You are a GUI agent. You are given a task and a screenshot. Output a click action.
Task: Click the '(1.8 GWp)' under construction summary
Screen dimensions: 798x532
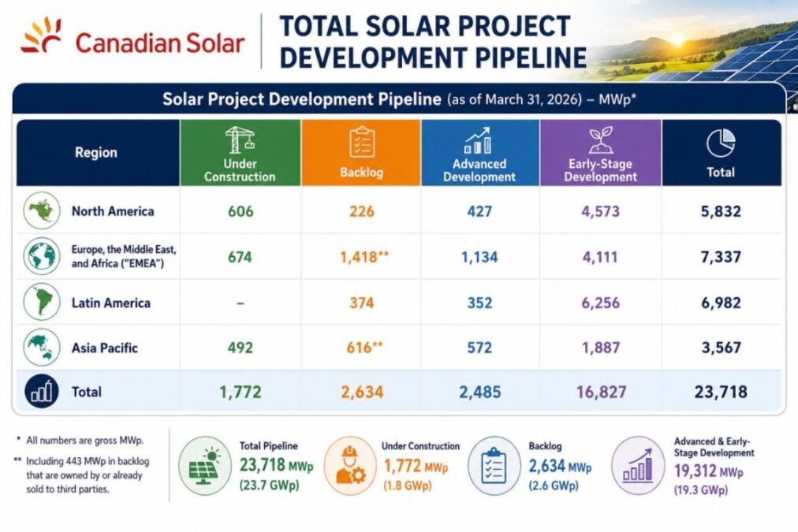tap(407, 485)
